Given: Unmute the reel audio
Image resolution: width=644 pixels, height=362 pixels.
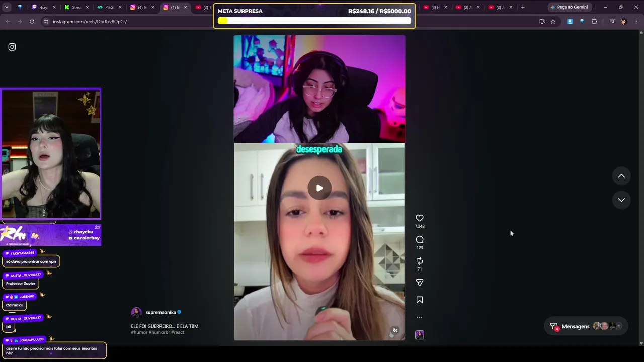Looking at the screenshot, I should pos(395,330).
